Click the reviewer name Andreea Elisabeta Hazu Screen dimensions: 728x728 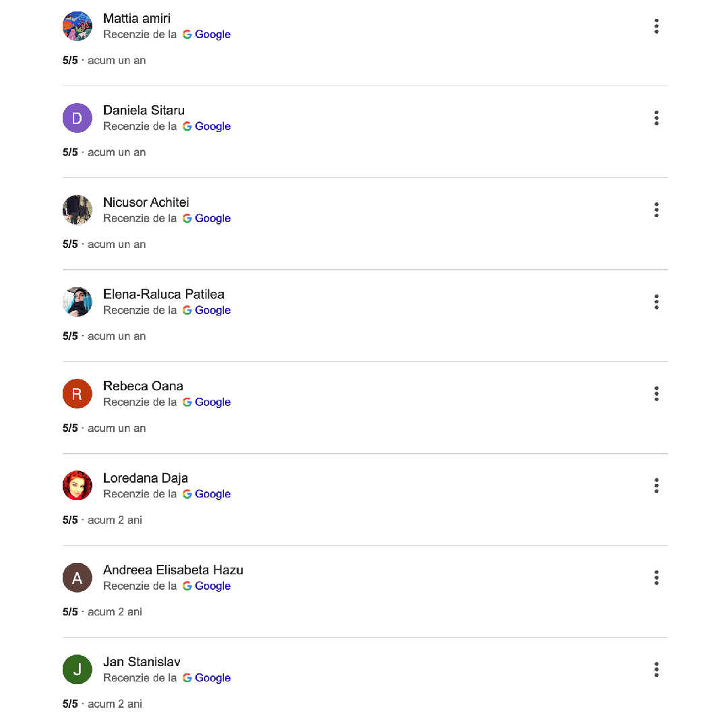173,570
